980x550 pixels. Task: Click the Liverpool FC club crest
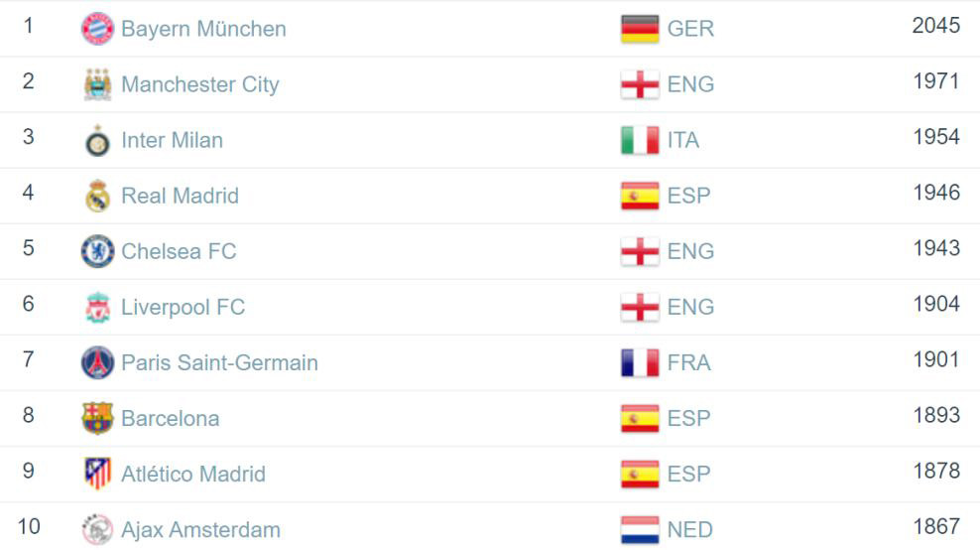97,307
